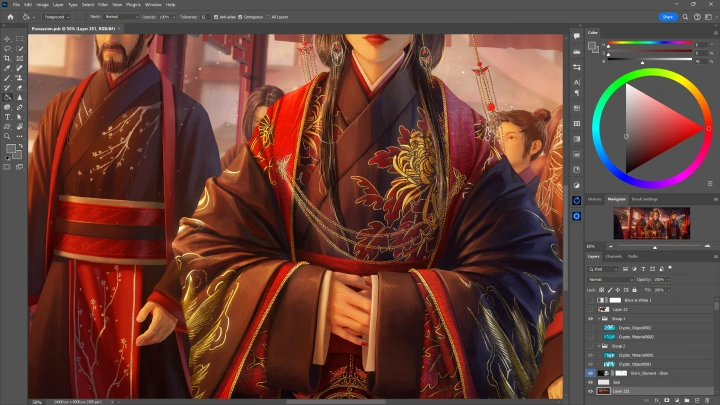Screen dimensions: 720x405
Task: Click the foreground color swatch in toolbar
Action: click(11, 149)
